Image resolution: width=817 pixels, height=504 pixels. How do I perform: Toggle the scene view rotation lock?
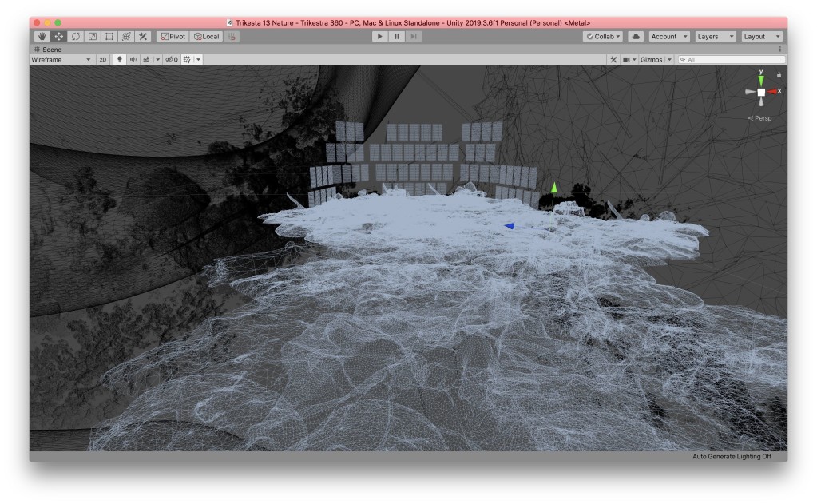(x=779, y=74)
